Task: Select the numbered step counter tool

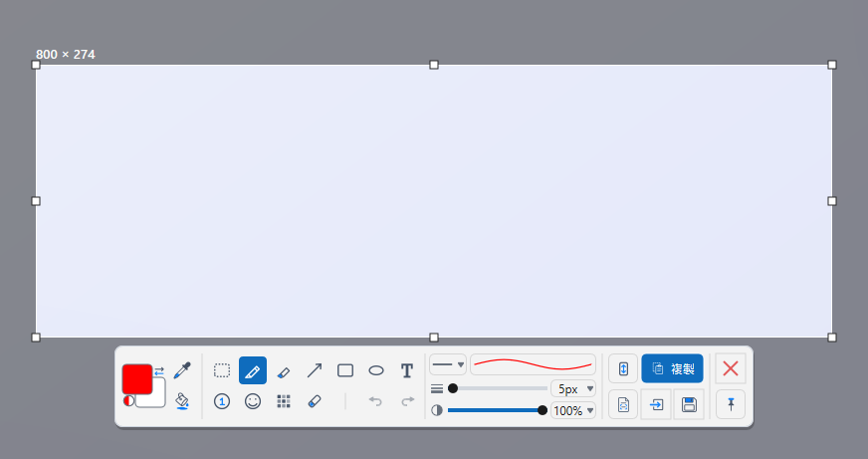Action: pos(222,401)
